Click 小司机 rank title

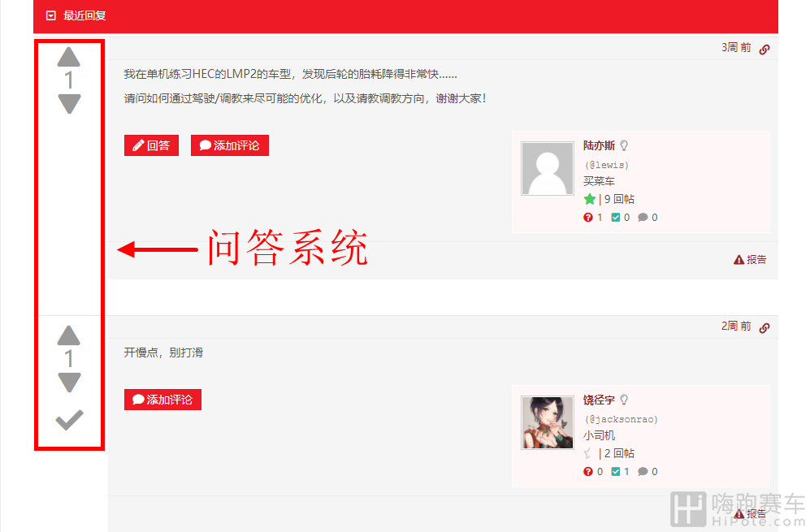pyautogui.click(x=600, y=435)
